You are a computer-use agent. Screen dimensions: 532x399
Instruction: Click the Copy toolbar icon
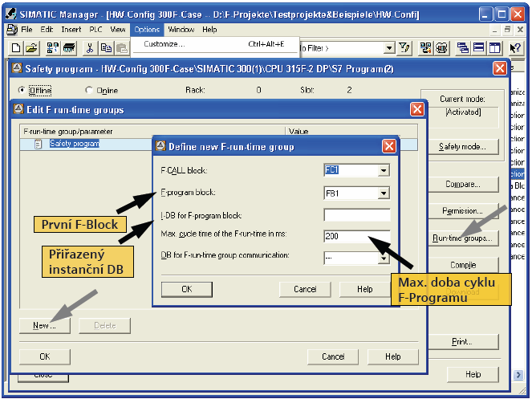106,48
